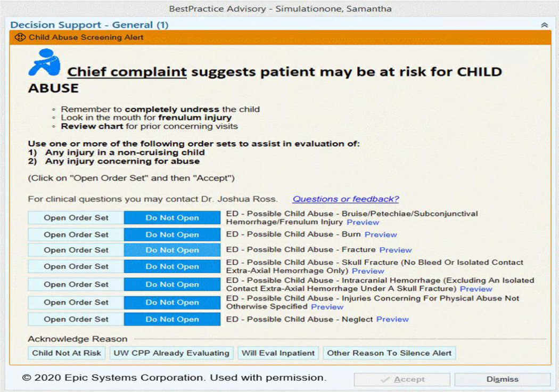559x392 pixels.
Task: Open the Questions or feedback link
Action: pos(346,199)
